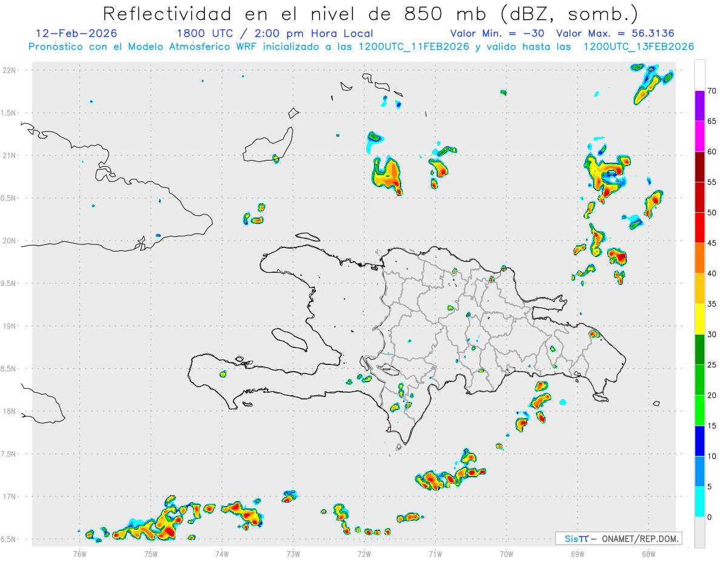
Task: Pick the dark green 25–30 dBZ colorbar segment
Action: [699, 350]
